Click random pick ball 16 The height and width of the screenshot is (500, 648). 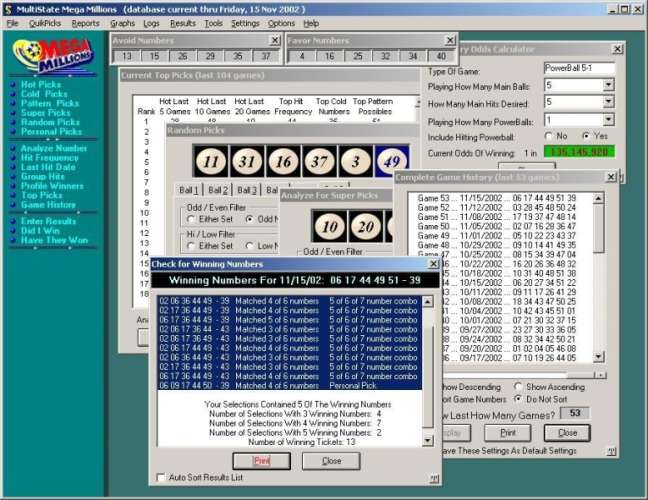[x=283, y=161]
